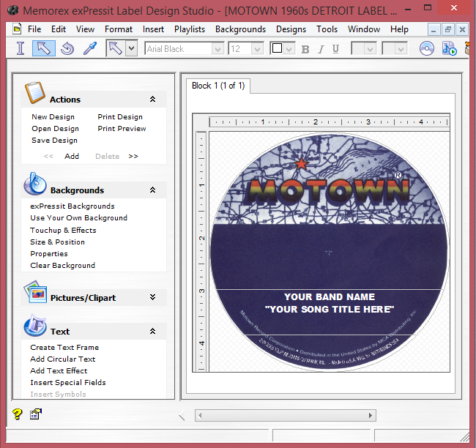Image resolution: width=476 pixels, height=448 pixels.
Task: Toggle italic text formatting
Action: point(321,49)
